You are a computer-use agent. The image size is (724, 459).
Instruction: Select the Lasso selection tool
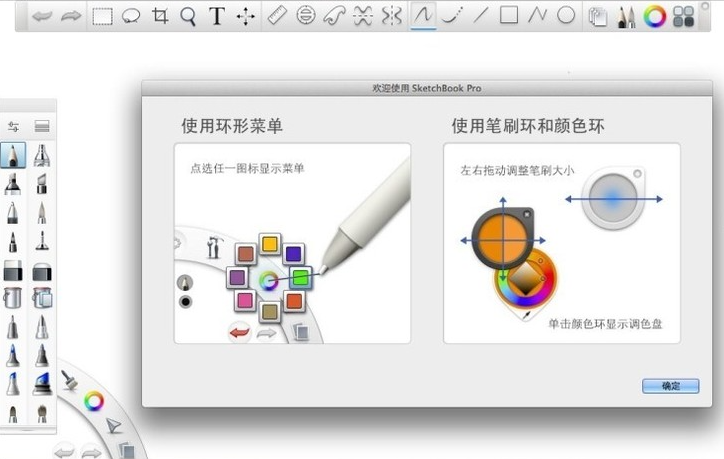[131, 16]
